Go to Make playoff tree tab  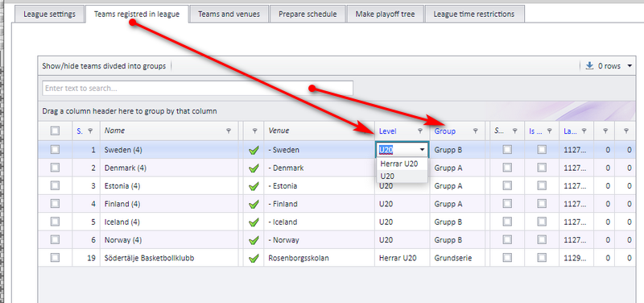(x=386, y=14)
